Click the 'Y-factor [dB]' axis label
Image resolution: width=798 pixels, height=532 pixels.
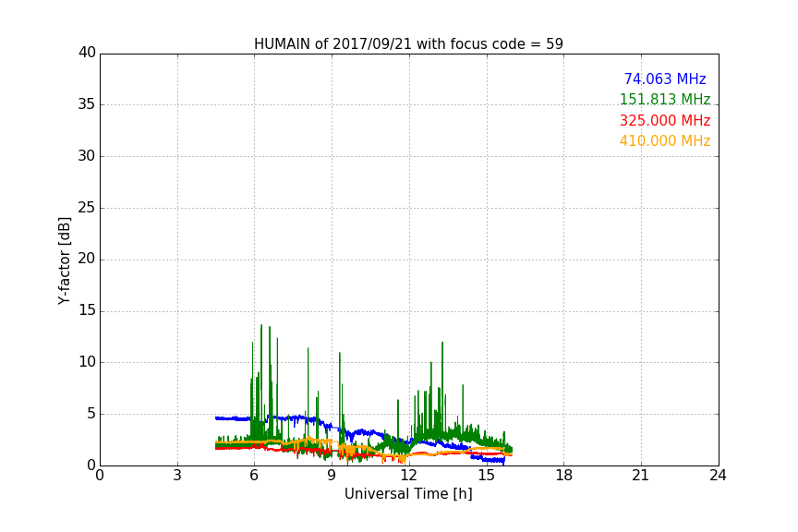click(x=64, y=260)
